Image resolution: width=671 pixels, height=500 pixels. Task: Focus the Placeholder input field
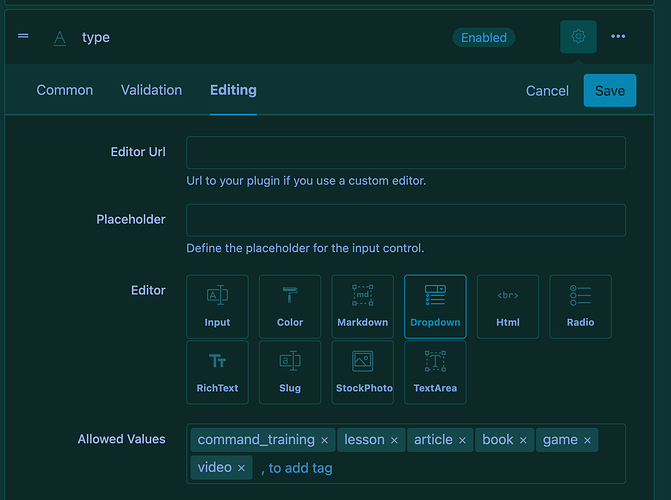tap(406, 220)
